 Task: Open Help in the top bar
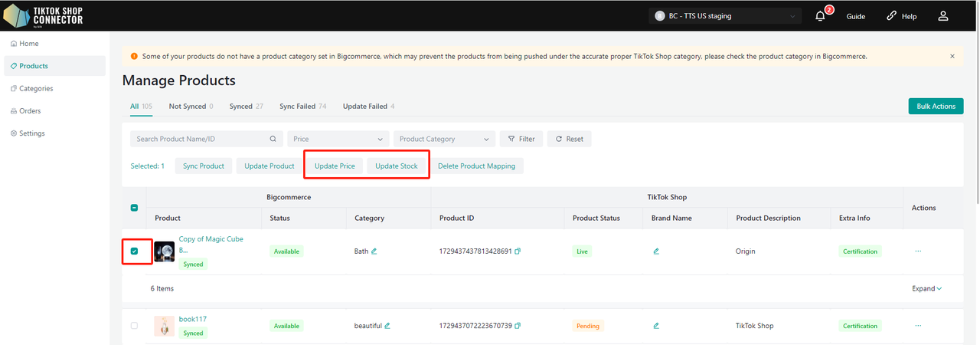point(901,16)
